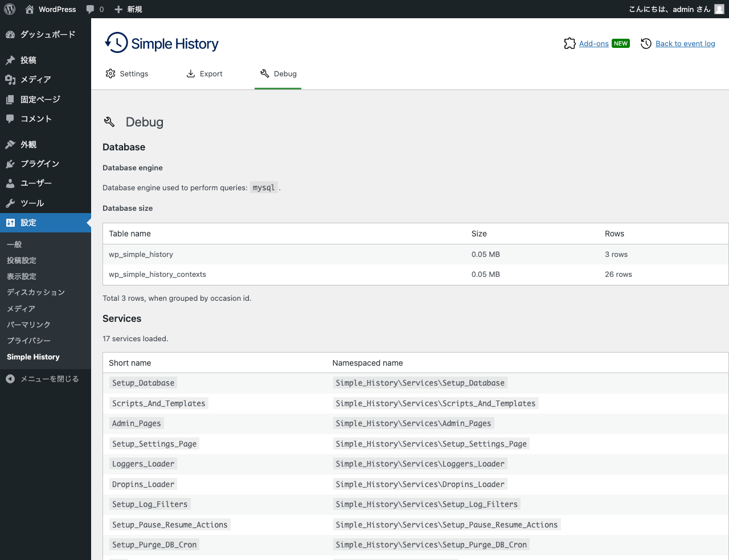Open the Add-ons link
This screenshot has height=560, width=729.
coord(594,43)
